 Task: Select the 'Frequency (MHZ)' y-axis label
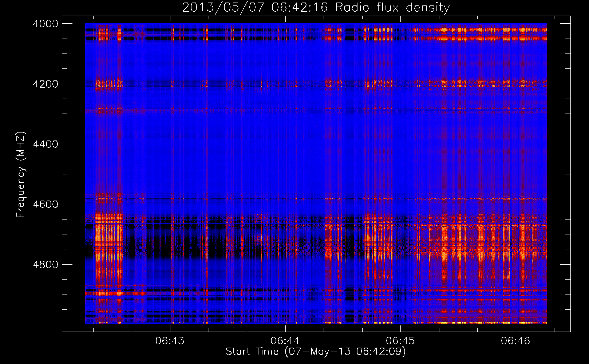(21, 175)
